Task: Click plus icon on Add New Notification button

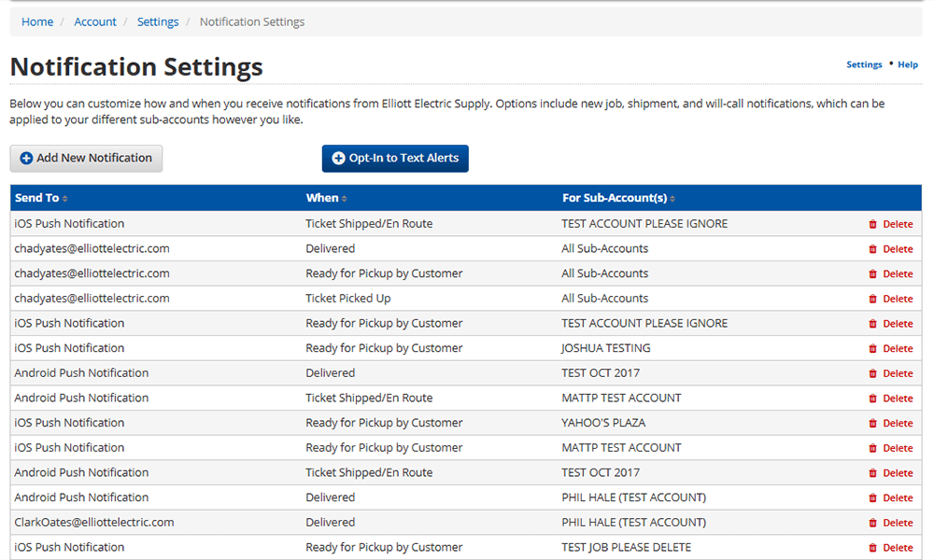Action: click(26, 159)
